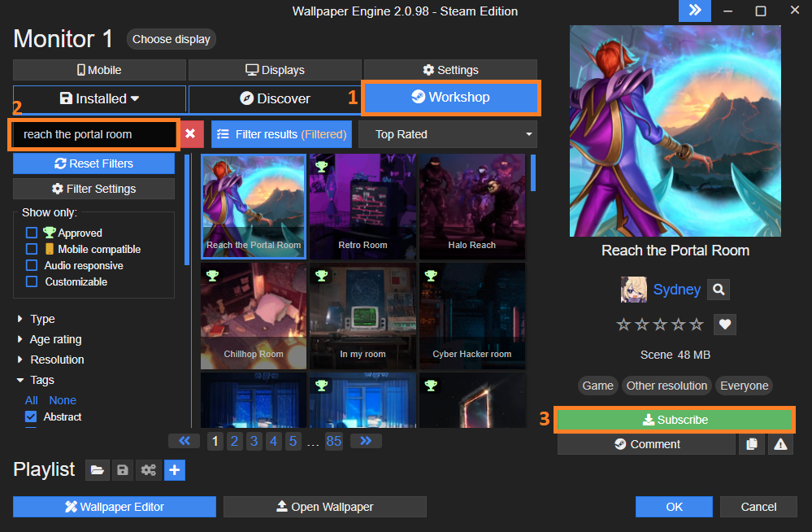
Task: Click Filter results (Filtered) button
Action: [x=282, y=134]
